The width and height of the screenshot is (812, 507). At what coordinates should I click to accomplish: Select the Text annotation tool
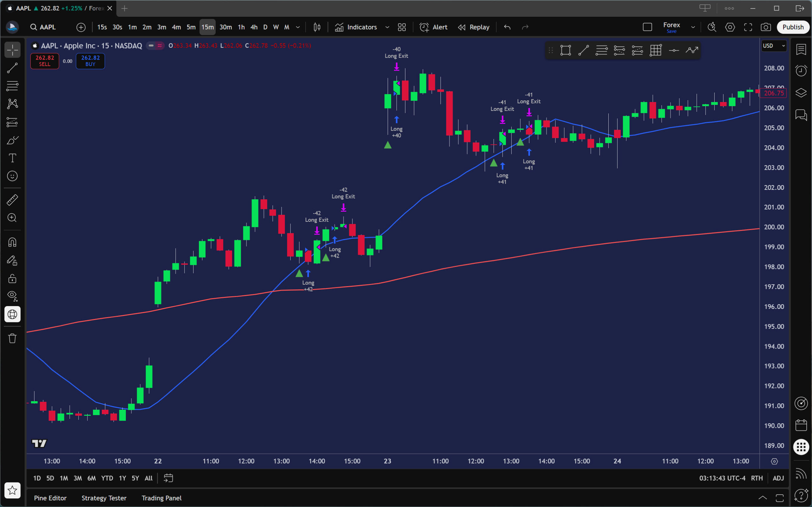[12, 158]
